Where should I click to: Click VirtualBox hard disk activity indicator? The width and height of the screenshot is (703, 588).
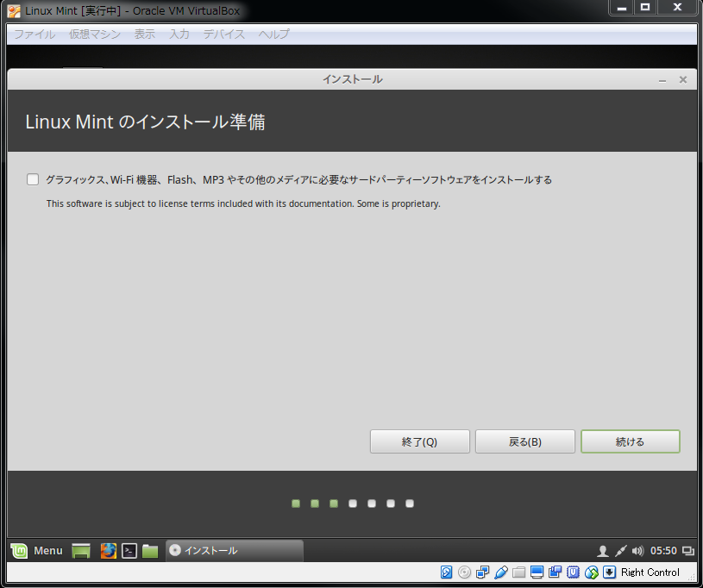point(446,572)
